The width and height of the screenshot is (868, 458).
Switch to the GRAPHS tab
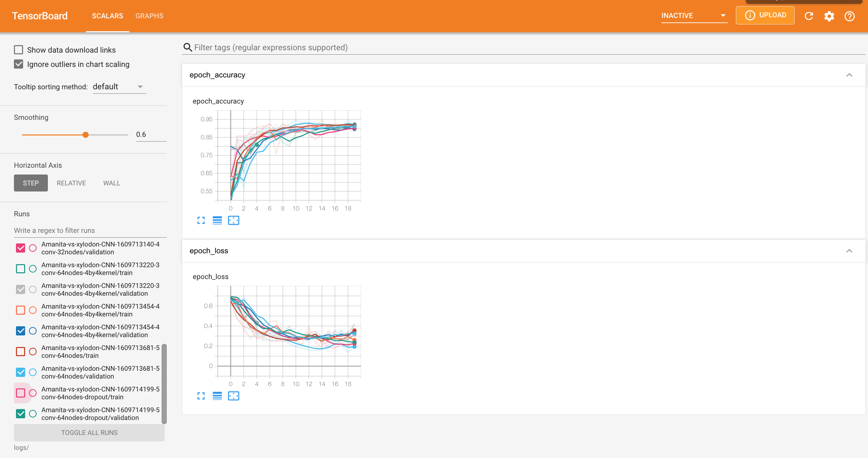(149, 16)
